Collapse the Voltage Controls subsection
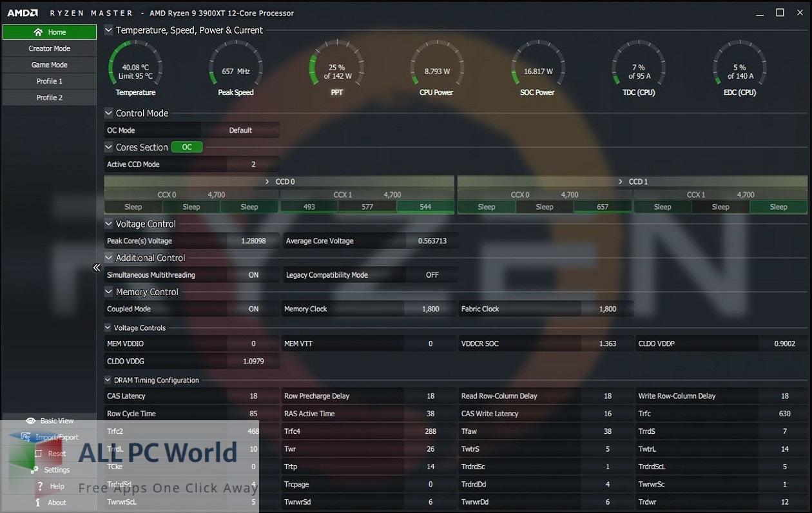 pos(108,327)
